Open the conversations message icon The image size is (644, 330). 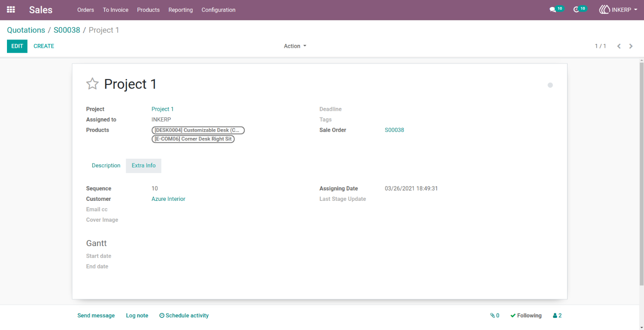coord(552,10)
